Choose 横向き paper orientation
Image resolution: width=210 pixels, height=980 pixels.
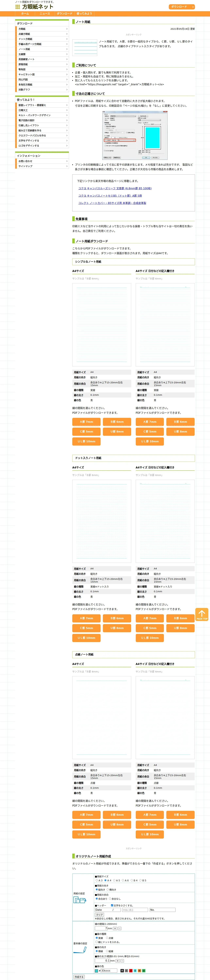click(x=108, y=890)
